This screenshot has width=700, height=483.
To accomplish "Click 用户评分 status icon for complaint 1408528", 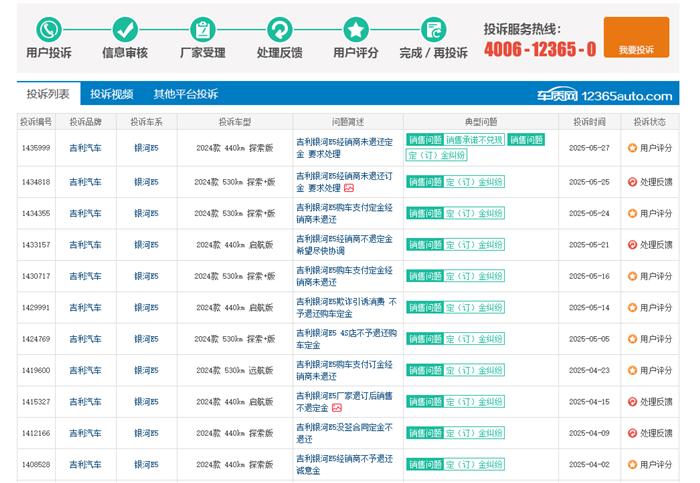I will coord(632,464).
